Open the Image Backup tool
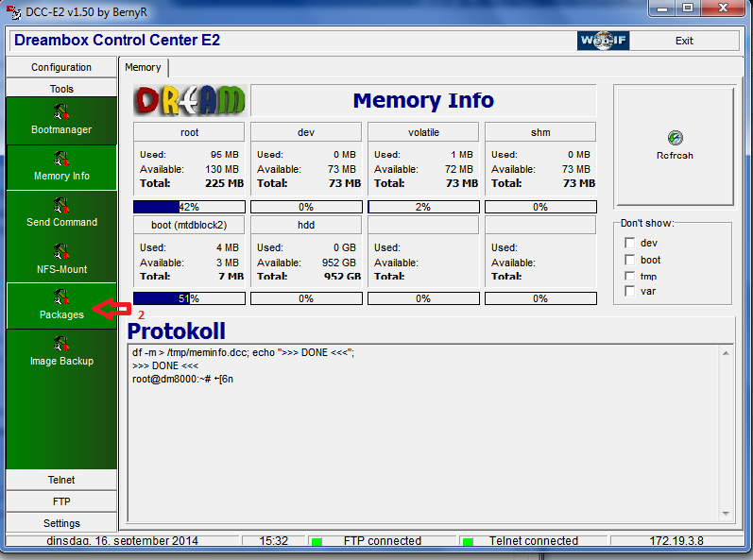The width and height of the screenshot is (753, 560). pyautogui.click(x=61, y=351)
